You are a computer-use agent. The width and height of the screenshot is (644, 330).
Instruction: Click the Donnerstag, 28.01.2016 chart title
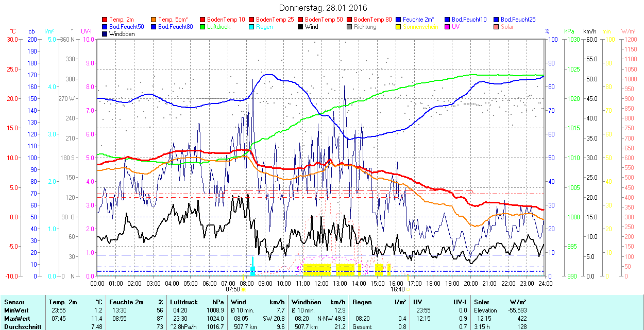point(322,8)
